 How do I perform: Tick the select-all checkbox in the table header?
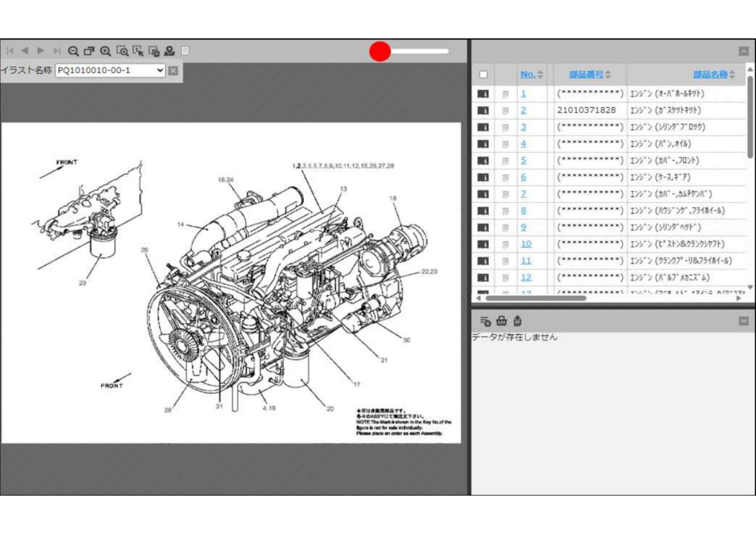[483, 74]
